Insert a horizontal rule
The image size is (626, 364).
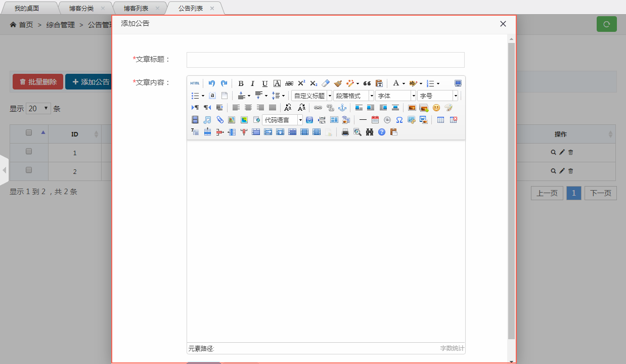click(363, 120)
